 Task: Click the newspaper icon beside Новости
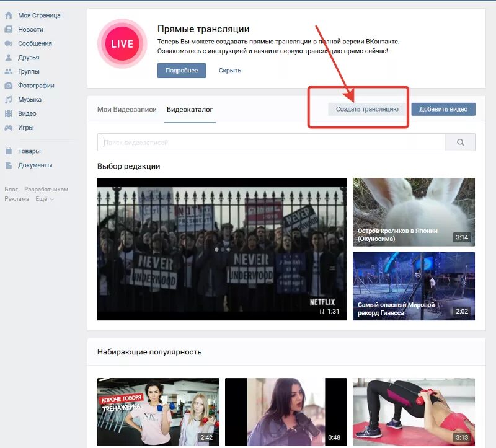(x=9, y=29)
